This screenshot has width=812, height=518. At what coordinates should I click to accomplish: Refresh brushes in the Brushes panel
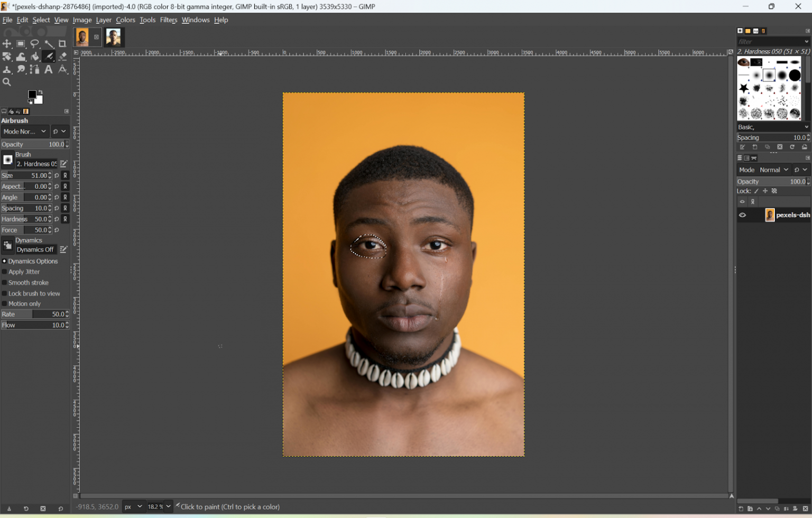(x=792, y=147)
